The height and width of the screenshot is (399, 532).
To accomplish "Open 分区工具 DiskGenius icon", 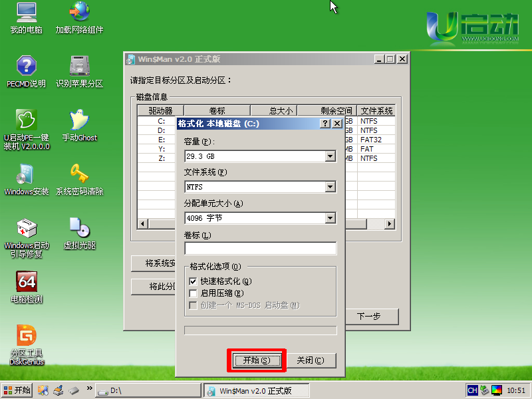I will [27, 345].
